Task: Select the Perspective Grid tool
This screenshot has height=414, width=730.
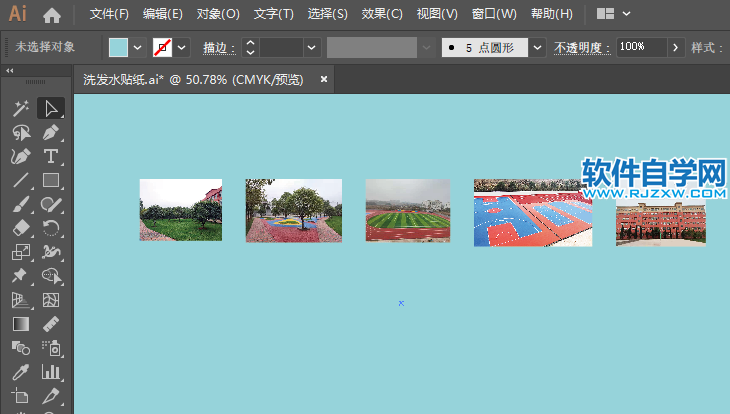Action: click(20, 300)
